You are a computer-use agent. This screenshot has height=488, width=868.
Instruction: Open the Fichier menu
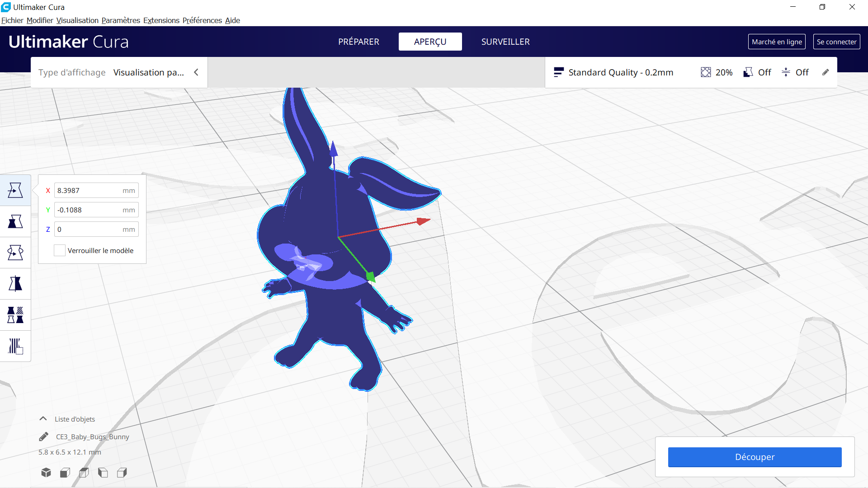tap(12, 20)
